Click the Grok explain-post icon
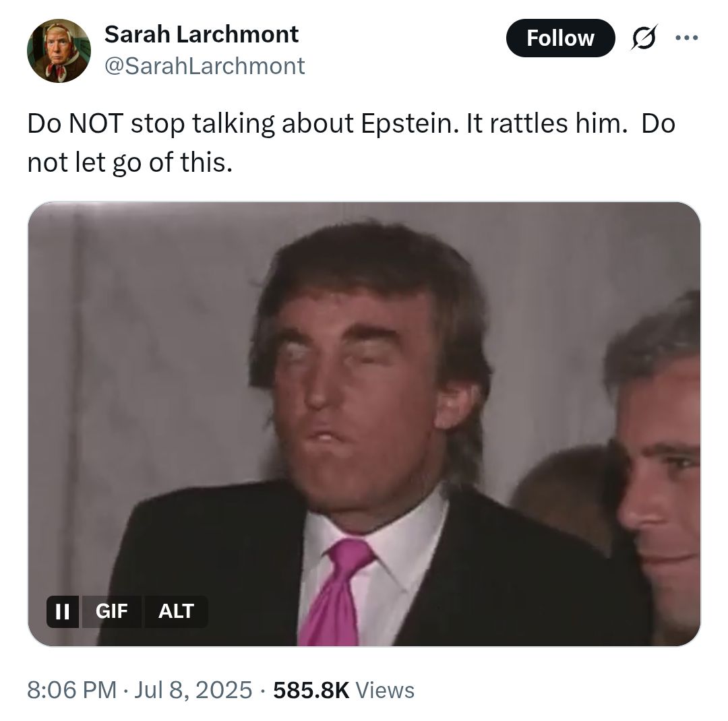The height and width of the screenshot is (721, 728). point(644,38)
